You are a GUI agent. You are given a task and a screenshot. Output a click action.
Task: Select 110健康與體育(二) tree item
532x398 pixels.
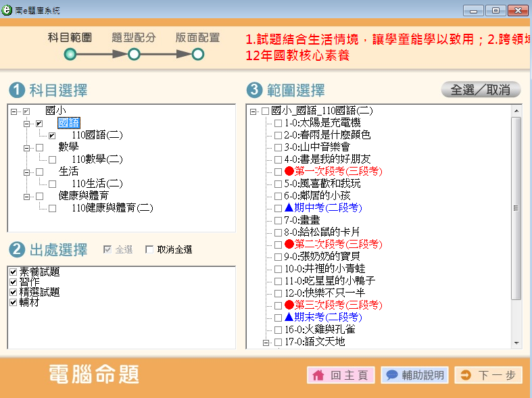(112, 208)
